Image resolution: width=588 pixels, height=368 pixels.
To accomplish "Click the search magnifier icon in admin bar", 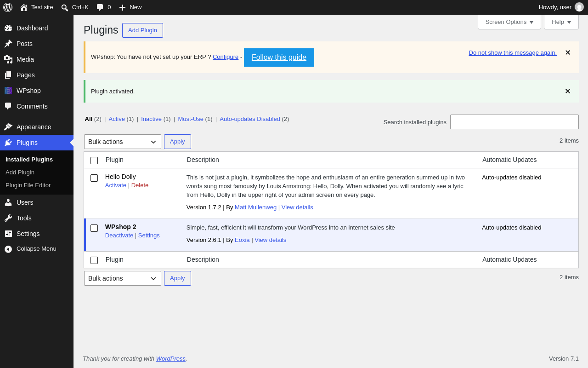I will tap(65, 7).
